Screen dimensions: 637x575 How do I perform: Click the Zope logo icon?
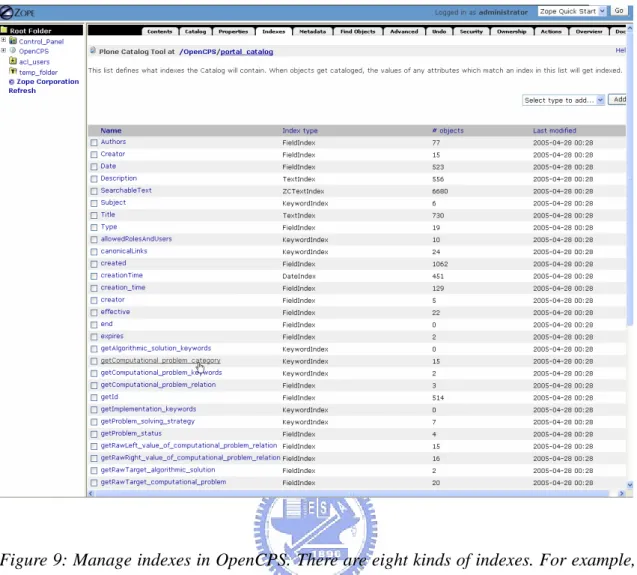point(7,13)
